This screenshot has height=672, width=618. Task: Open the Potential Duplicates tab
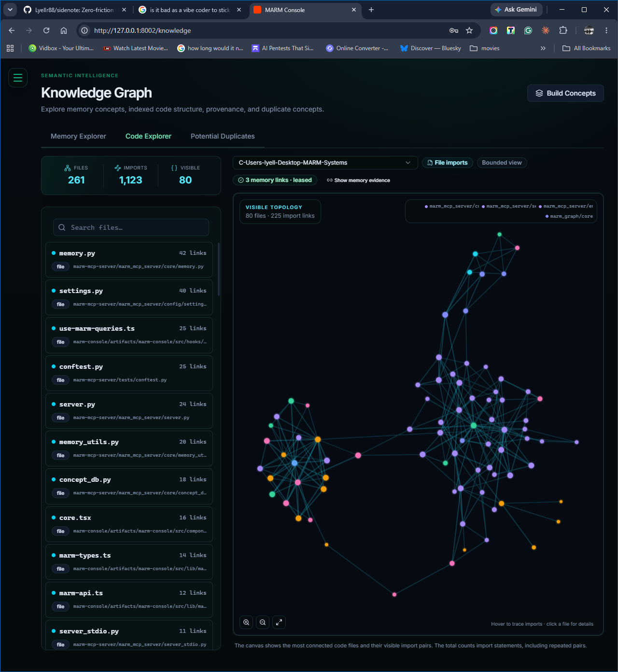tap(223, 136)
